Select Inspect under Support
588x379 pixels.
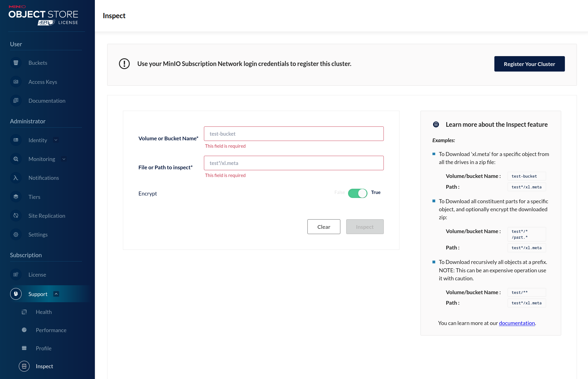pyautogui.click(x=44, y=366)
